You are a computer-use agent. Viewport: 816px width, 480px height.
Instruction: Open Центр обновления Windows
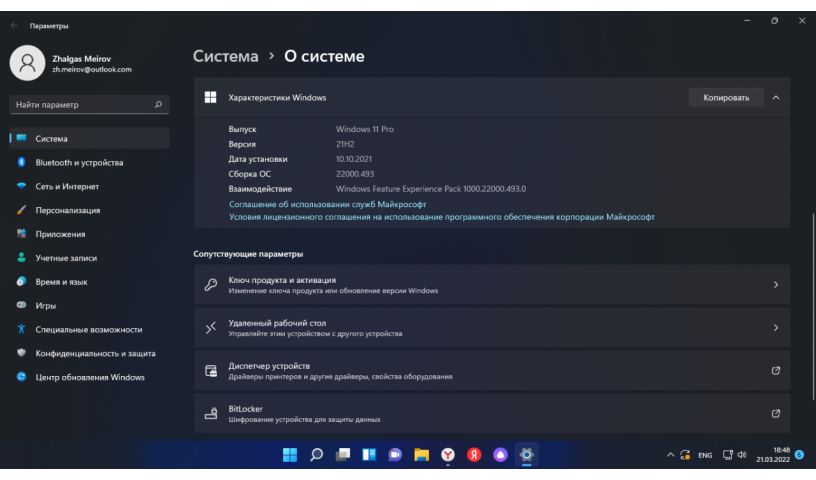[x=90, y=377]
